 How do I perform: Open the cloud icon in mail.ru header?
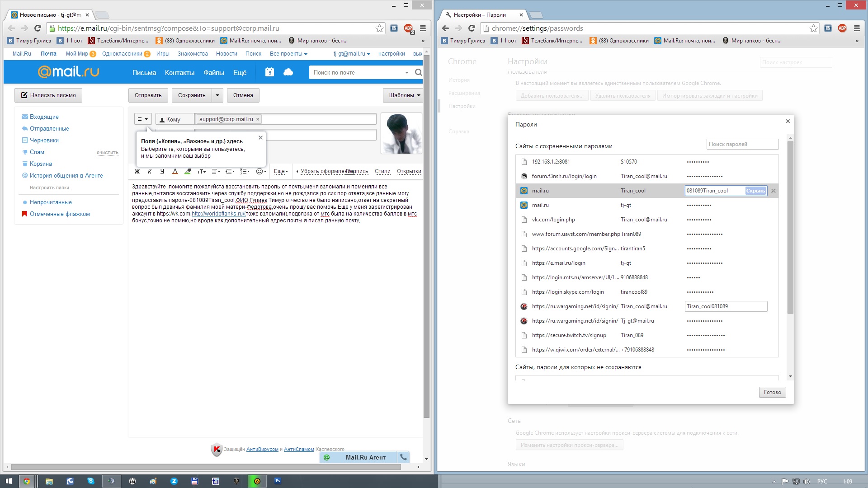click(x=288, y=72)
